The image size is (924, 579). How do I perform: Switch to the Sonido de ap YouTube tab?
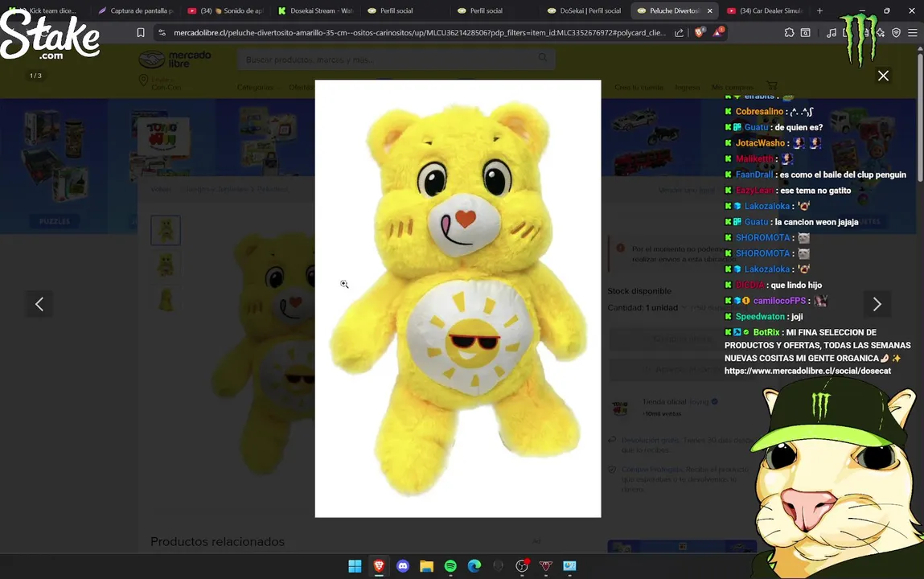pos(225,10)
